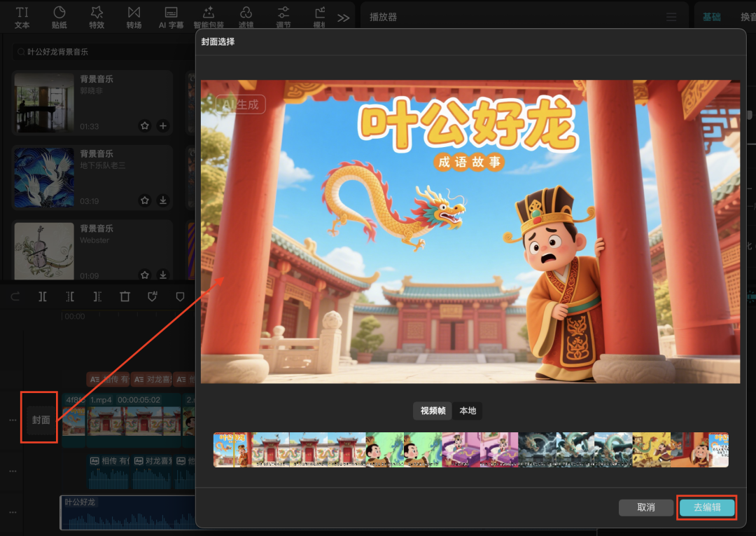Click the 去编辑 edit button
This screenshot has height=536, width=756.
(707, 507)
